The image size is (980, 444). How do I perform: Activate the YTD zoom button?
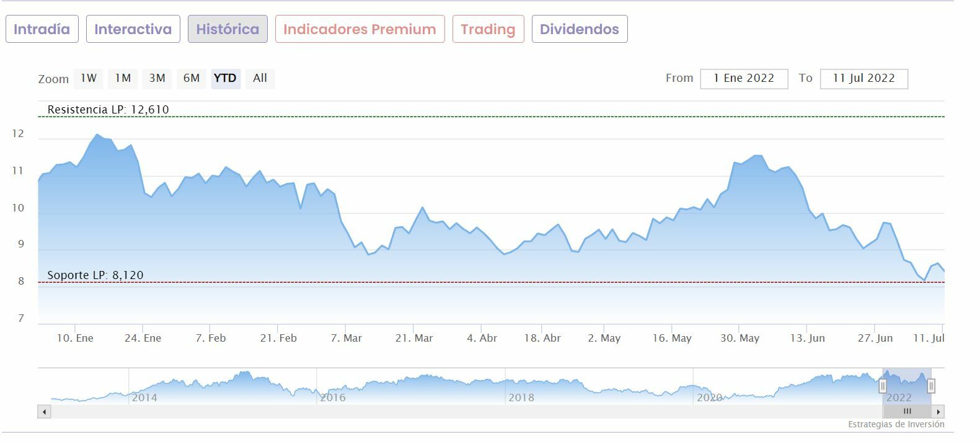coord(225,78)
